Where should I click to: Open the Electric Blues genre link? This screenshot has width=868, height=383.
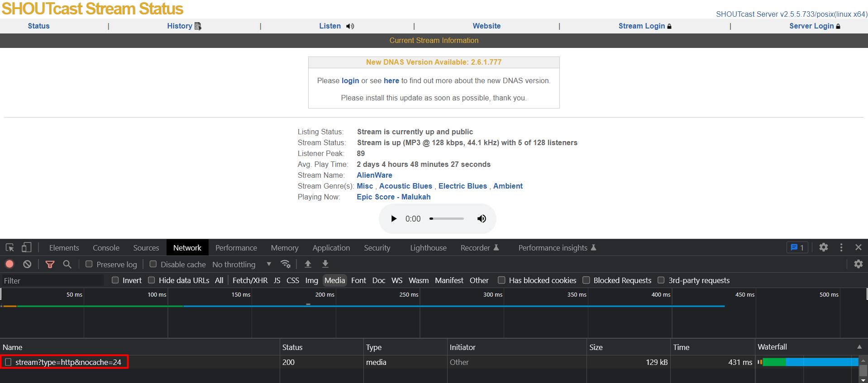(x=463, y=186)
